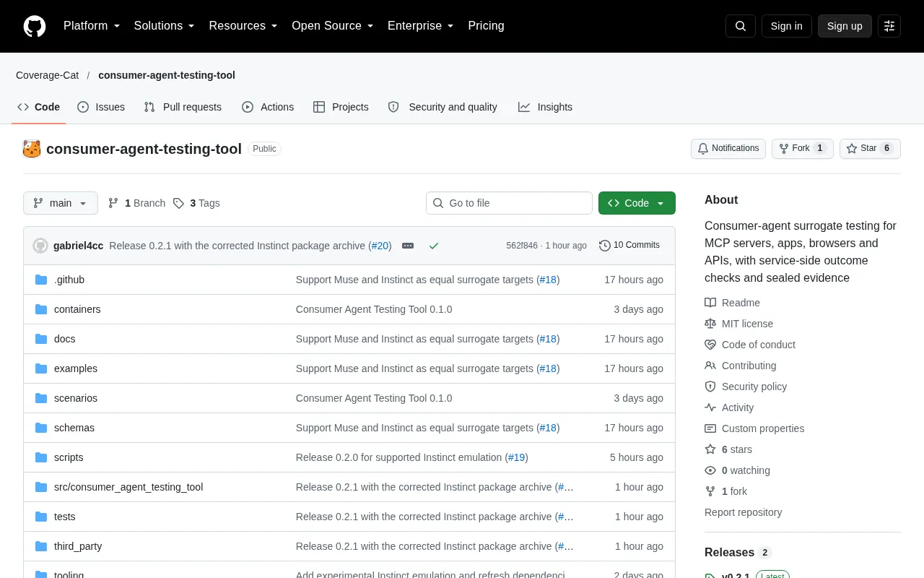Click the search magnifier icon in the header

(x=741, y=26)
